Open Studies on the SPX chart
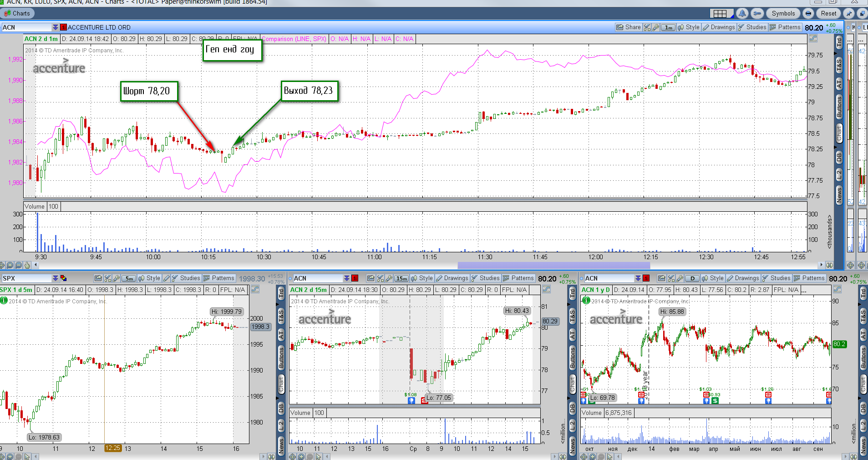868x460 pixels. tap(186, 278)
